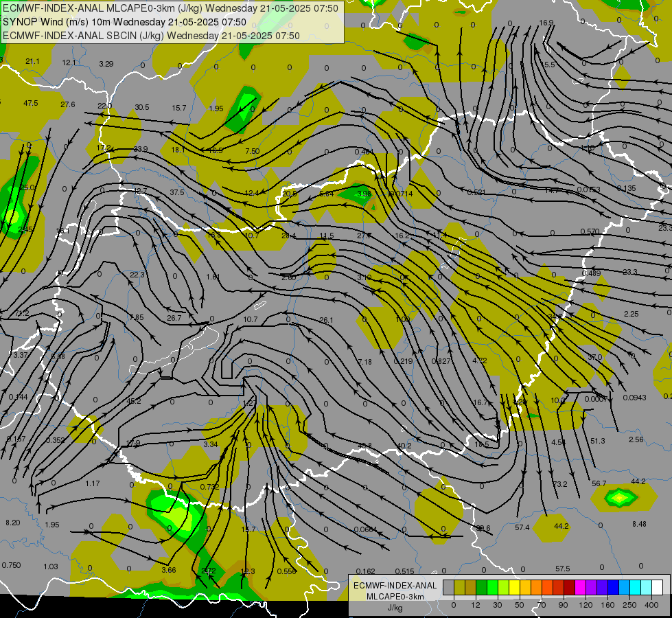Click the map value '73.2'
The height and width of the screenshot is (618, 672).
(x=559, y=484)
